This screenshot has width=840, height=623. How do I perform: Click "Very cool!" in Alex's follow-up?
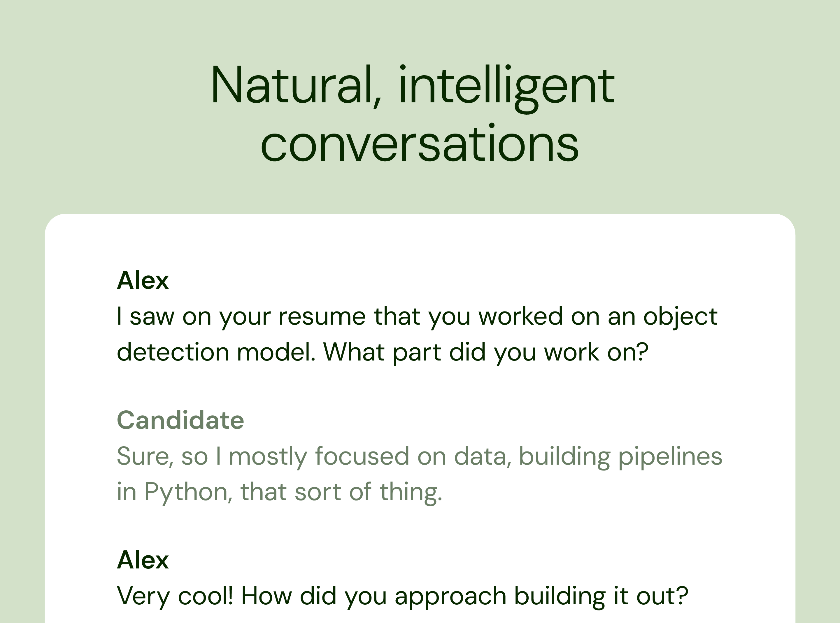coord(175,596)
